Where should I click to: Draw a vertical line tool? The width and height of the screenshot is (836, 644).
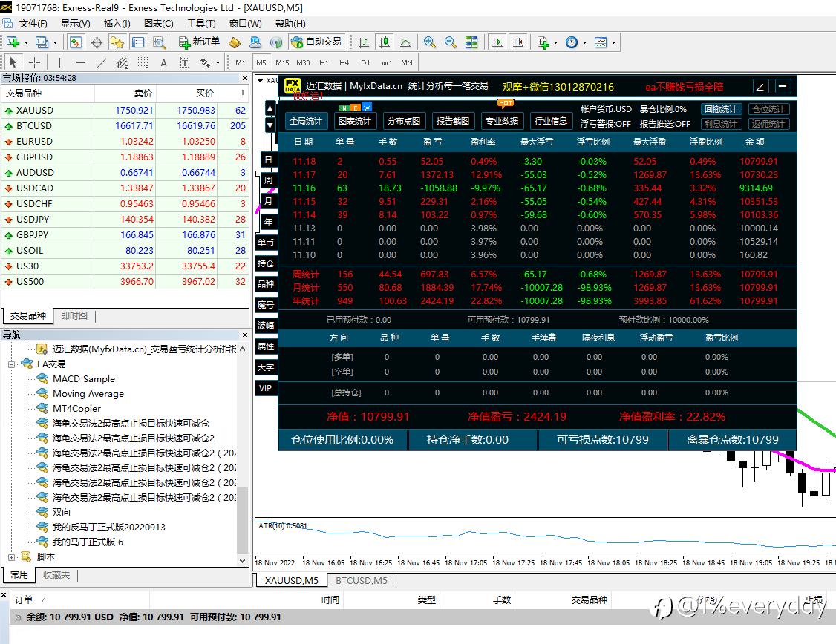pyautogui.click(x=59, y=62)
